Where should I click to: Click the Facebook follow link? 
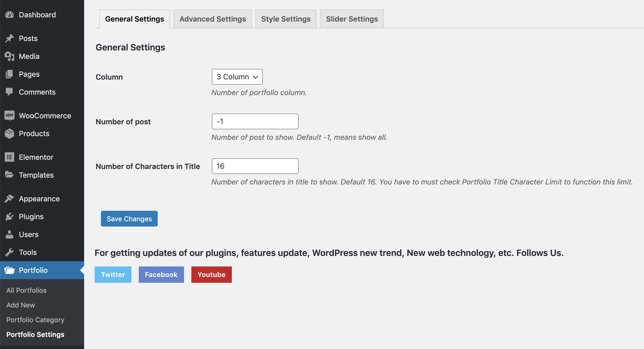point(161,274)
